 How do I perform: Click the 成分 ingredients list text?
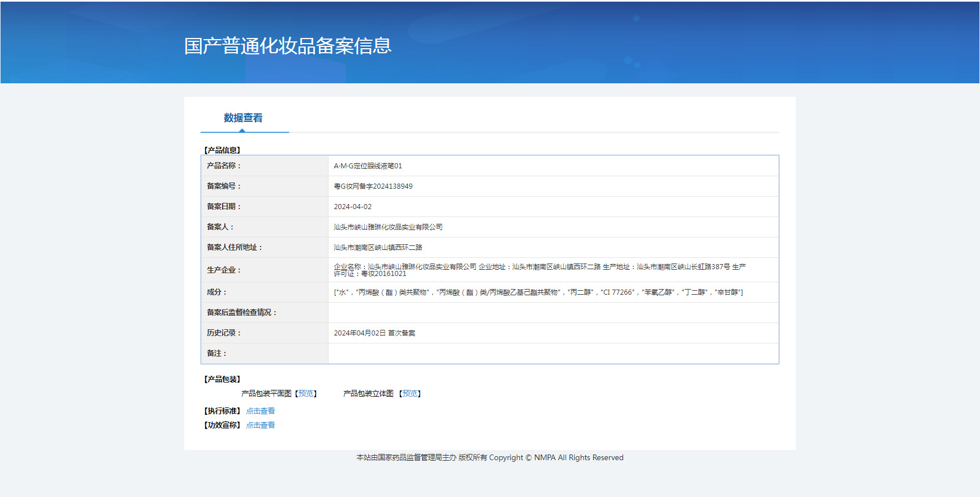[x=538, y=292]
